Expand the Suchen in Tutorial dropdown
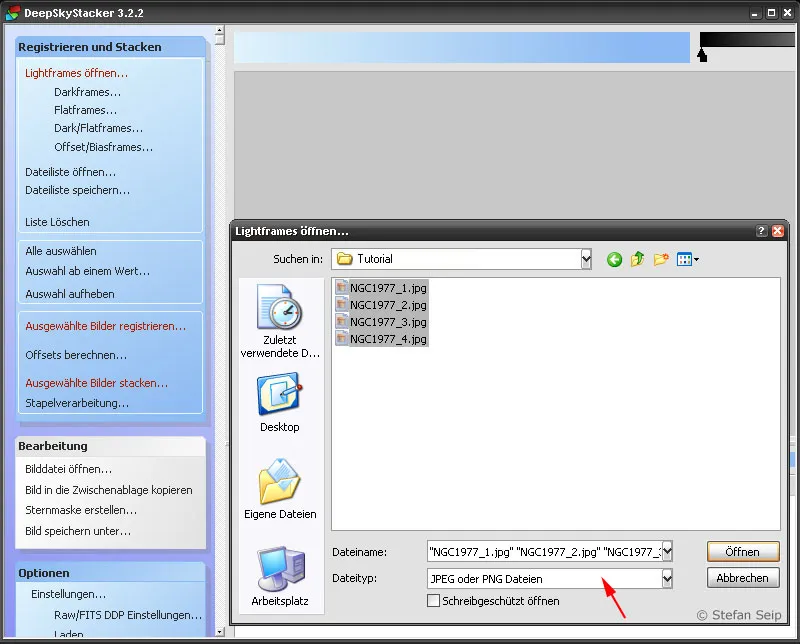The image size is (800, 644). (x=586, y=259)
